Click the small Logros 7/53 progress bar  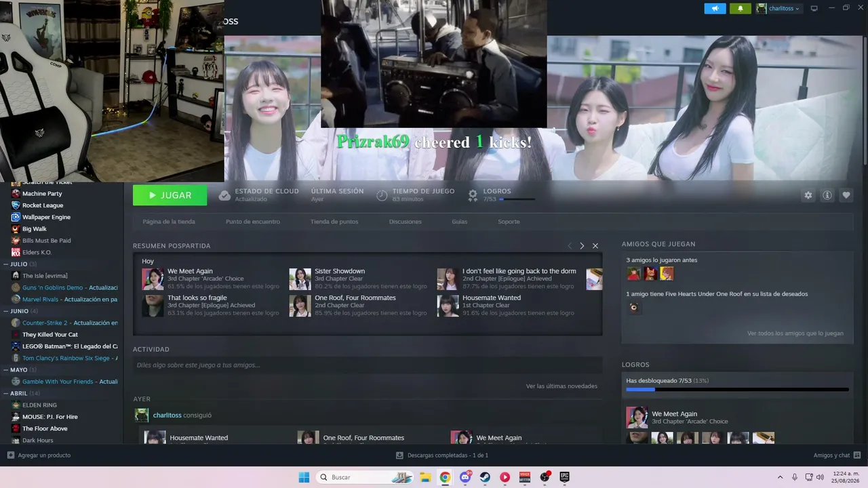coord(517,199)
